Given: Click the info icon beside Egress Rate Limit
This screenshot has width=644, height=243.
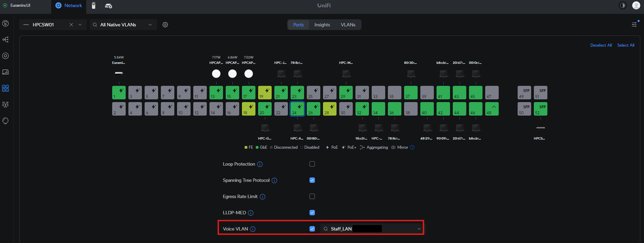Looking at the screenshot, I should (x=263, y=197).
